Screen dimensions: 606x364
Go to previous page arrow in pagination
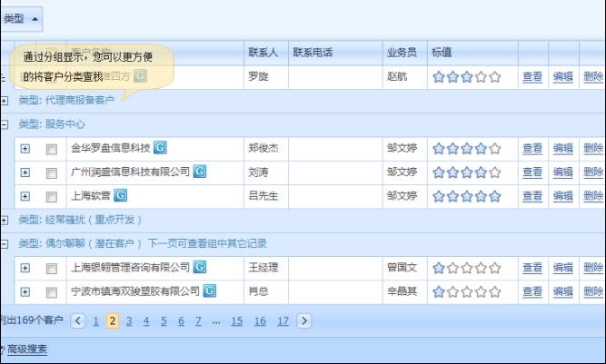[78, 320]
